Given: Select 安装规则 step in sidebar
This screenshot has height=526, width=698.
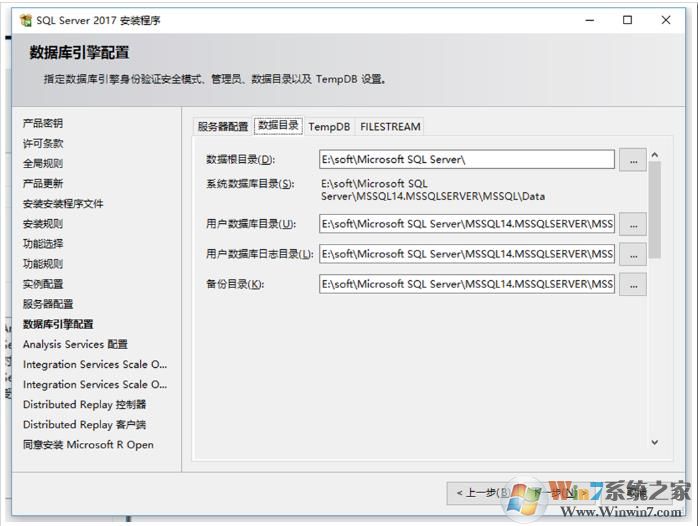Looking at the screenshot, I should [43, 224].
